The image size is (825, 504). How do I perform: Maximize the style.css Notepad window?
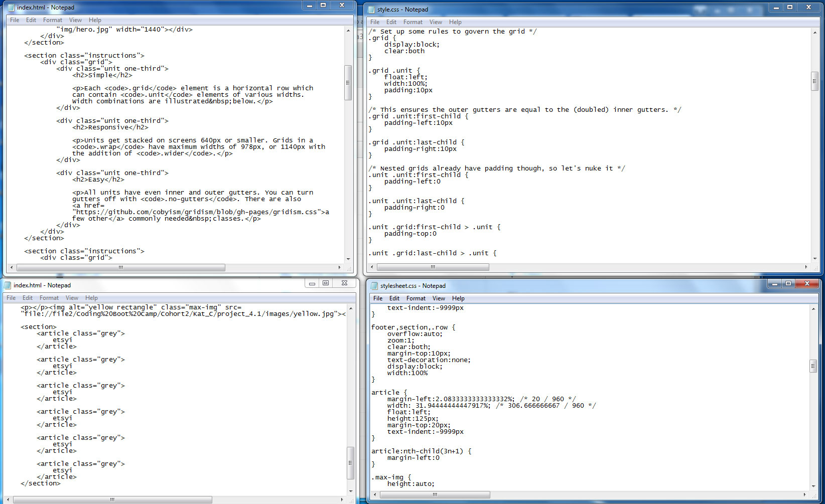click(790, 8)
